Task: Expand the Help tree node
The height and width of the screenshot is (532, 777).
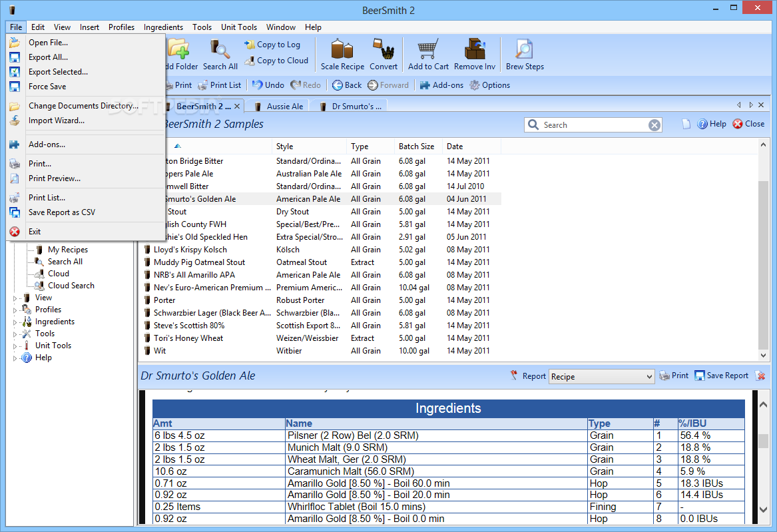Action: [x=15, y=358]
